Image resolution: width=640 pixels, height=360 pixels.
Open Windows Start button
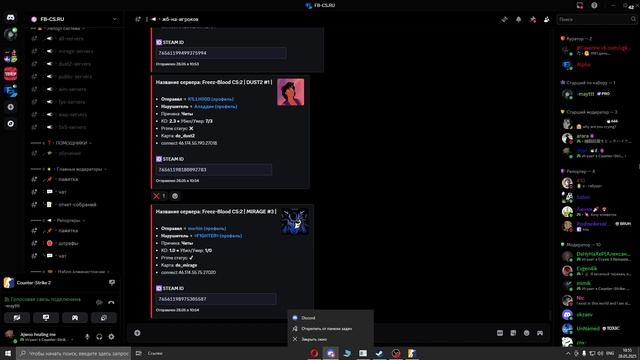click(x=8, y=353)
